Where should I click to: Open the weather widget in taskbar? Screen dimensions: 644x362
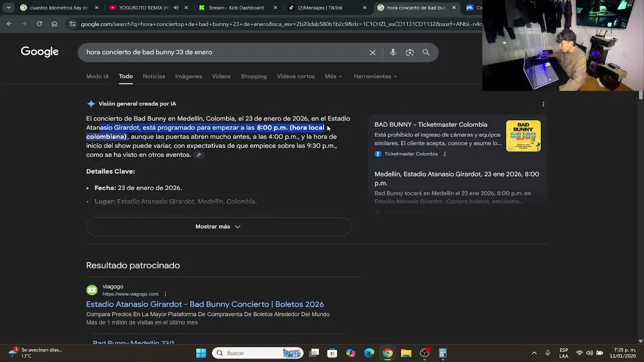point(34,353)
